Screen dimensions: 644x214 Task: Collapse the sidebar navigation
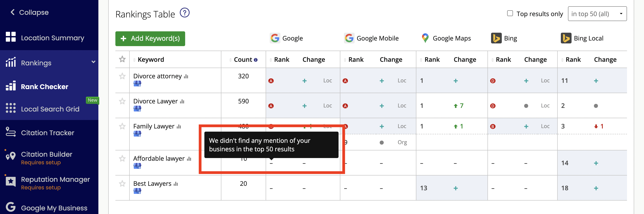30,12
